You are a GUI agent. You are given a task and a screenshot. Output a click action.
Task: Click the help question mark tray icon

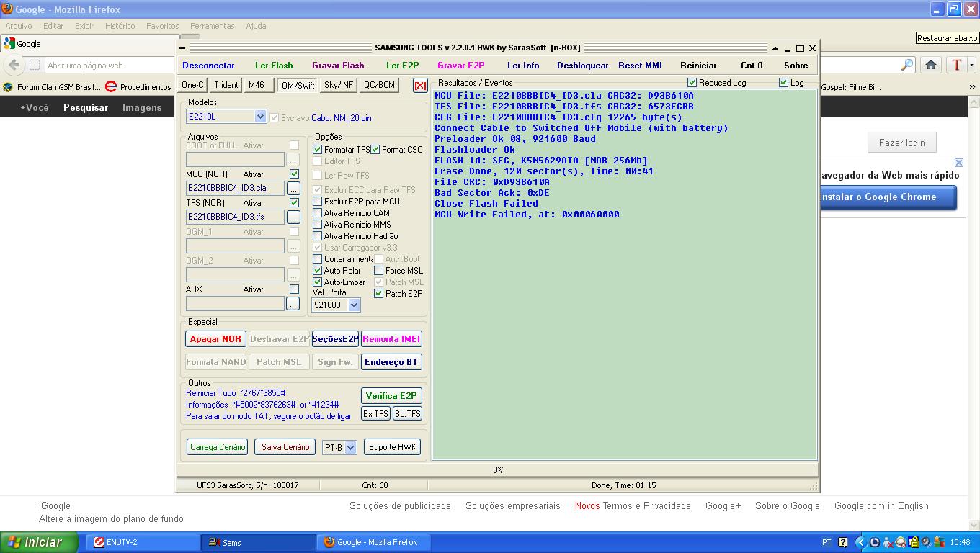tap(843, 542)
